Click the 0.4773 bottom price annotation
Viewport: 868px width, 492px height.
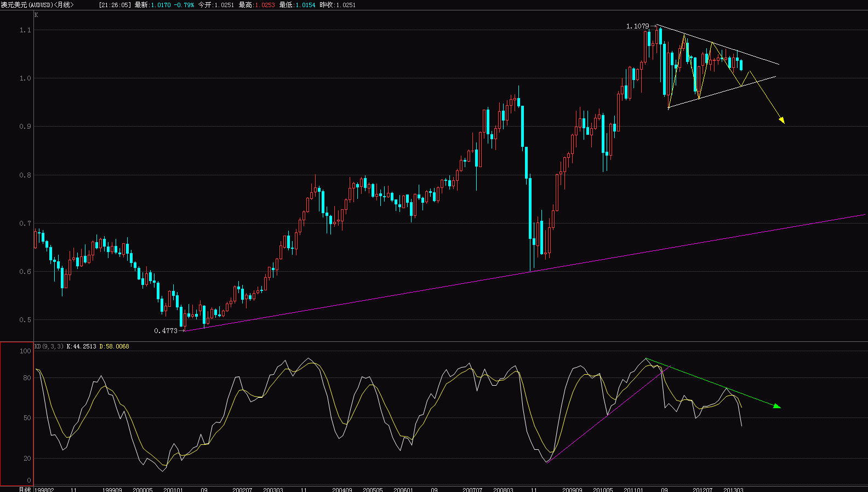pos(165,331)
